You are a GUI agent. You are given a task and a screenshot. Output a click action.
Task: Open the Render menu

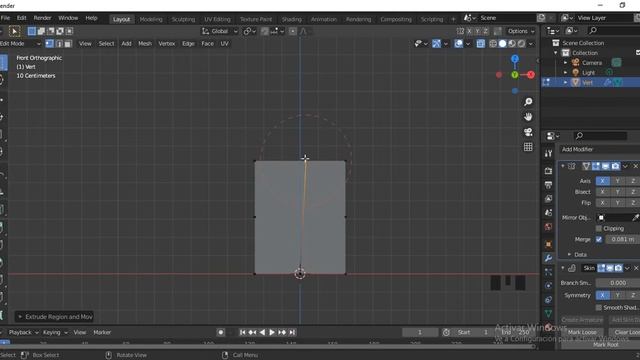[42, 18]
